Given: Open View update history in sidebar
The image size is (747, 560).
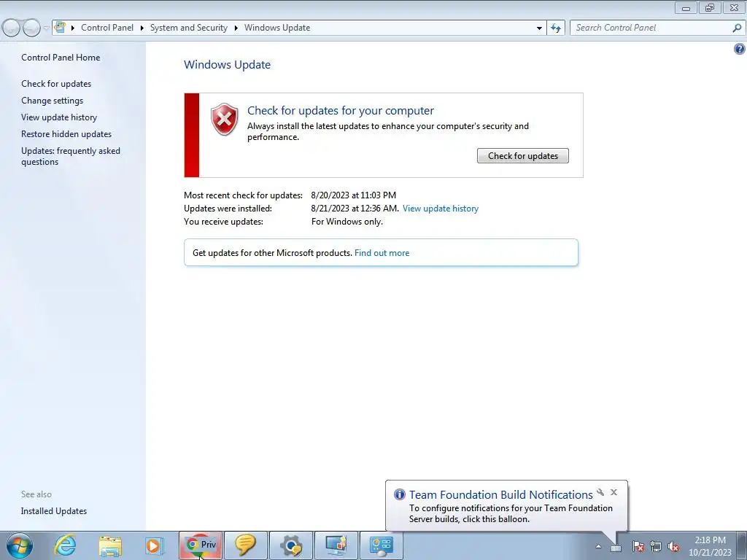Looking at the screenshot, I should [x=59, y=117].
